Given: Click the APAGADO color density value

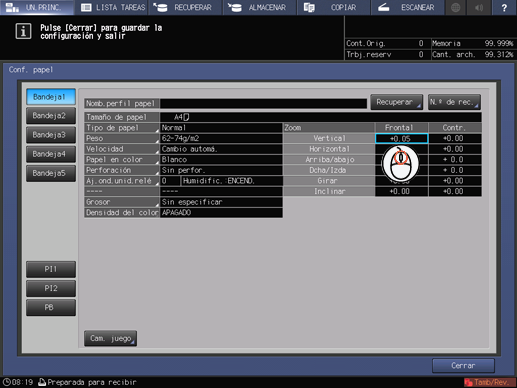Looking at the screenshot, I should tap(221, 213).
